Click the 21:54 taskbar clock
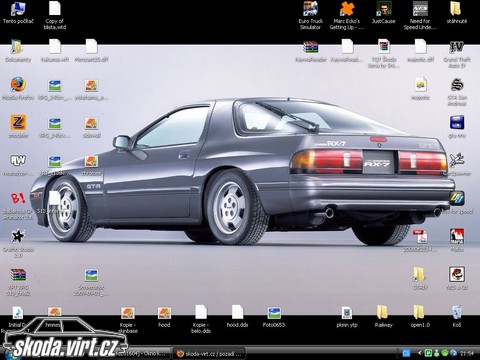This screenshot has height=360, width=480. pos(467,353)
